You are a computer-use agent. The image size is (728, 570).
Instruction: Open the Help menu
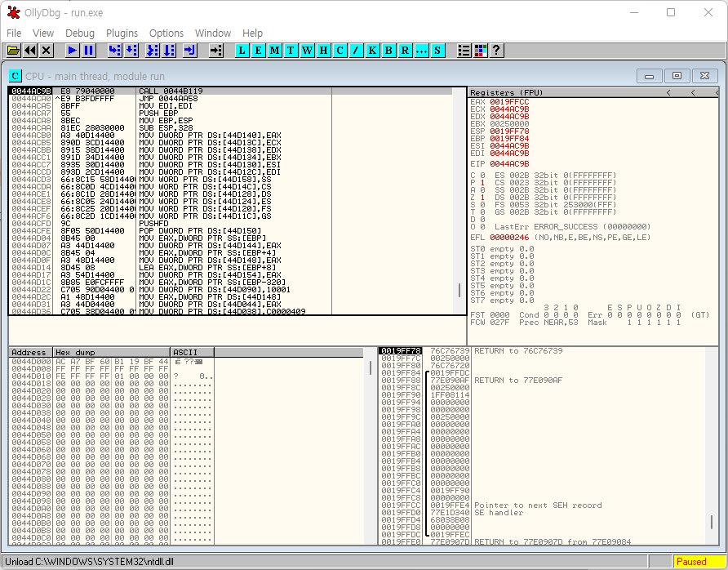coord(252,33)
